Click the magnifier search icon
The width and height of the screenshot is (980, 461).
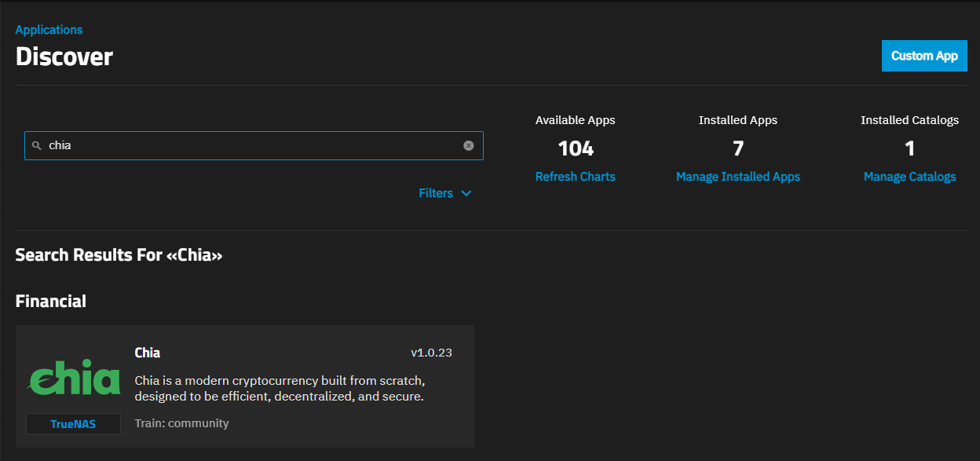point(36,146)
